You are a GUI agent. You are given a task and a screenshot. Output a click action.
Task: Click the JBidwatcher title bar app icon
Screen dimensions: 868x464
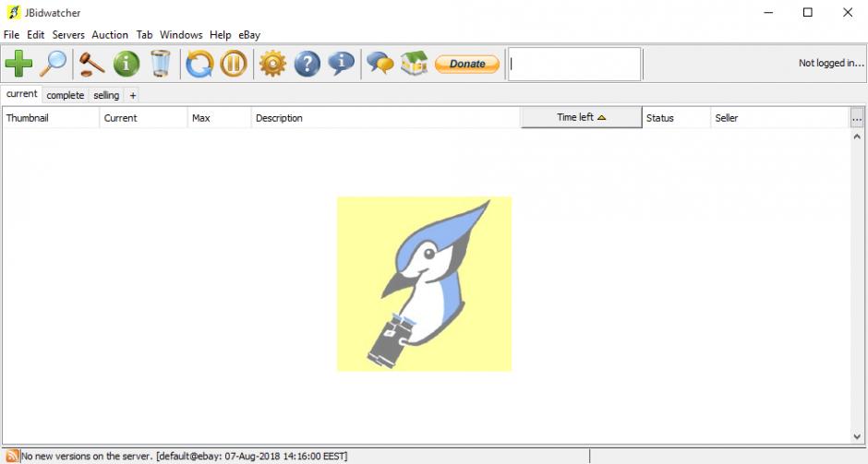14,12
